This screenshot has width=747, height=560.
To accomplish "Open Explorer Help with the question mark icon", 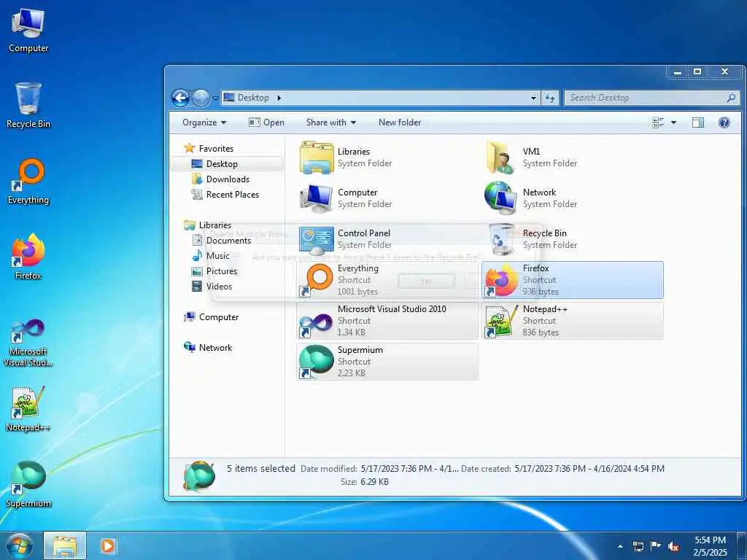I will [724, 122].
